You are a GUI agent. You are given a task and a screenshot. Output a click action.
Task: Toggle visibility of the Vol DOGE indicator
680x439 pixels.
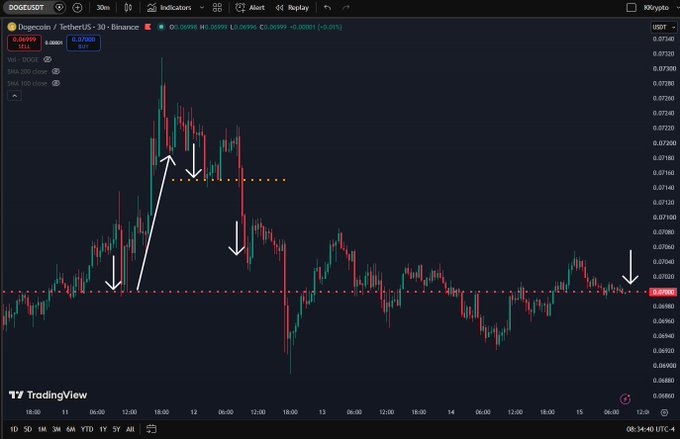[47, 59]
